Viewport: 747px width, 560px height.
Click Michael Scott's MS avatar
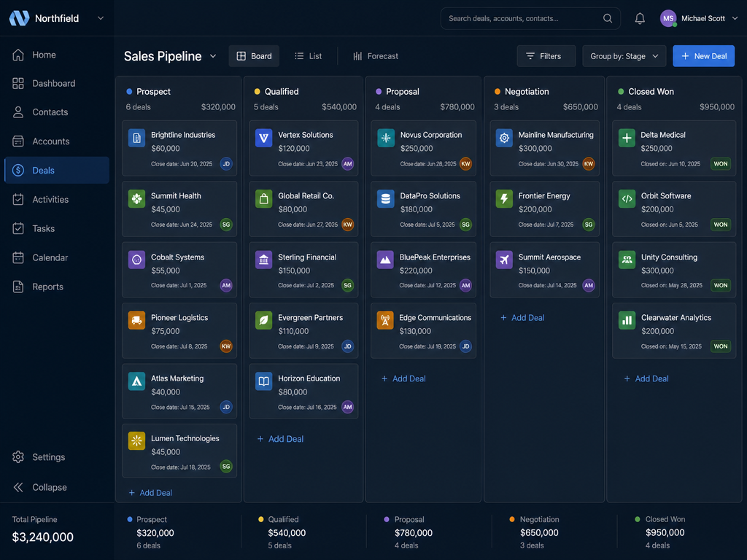point(668,18)
